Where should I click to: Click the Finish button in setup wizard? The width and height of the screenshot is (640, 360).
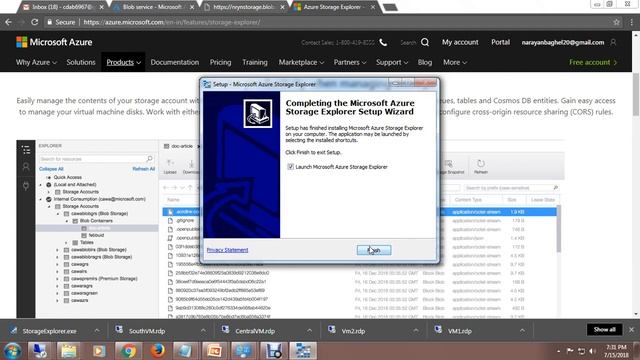click(x=374, y=250)
